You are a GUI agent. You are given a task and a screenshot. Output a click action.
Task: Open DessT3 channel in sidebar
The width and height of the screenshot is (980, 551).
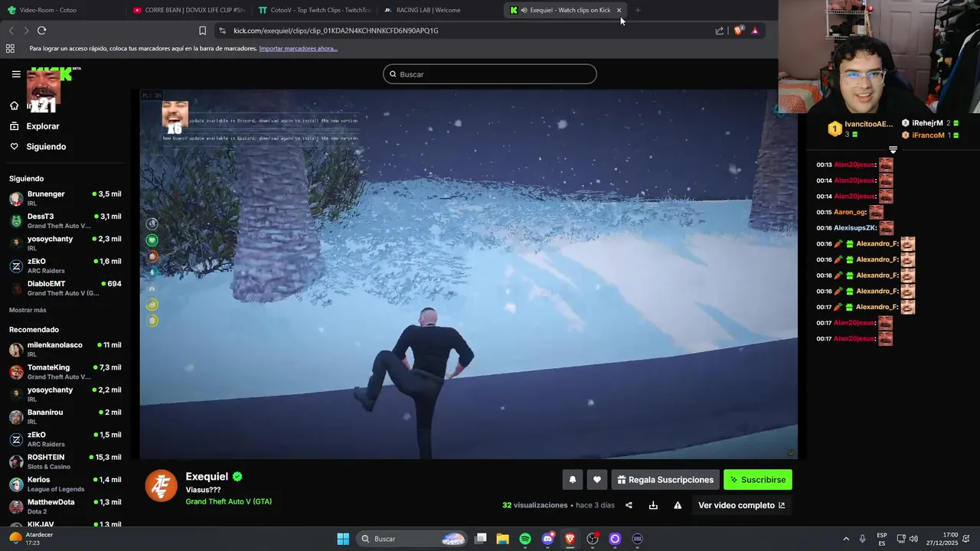65,220
